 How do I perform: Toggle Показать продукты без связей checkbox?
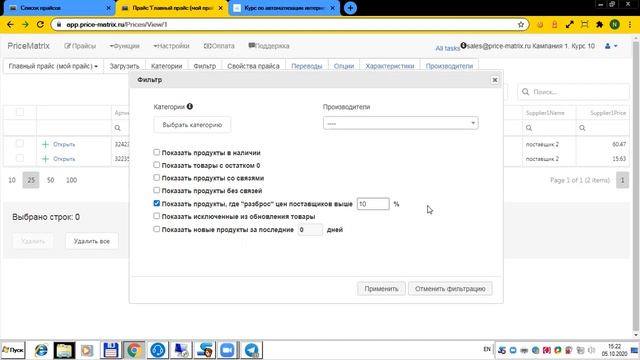click(x=157, y=190)
